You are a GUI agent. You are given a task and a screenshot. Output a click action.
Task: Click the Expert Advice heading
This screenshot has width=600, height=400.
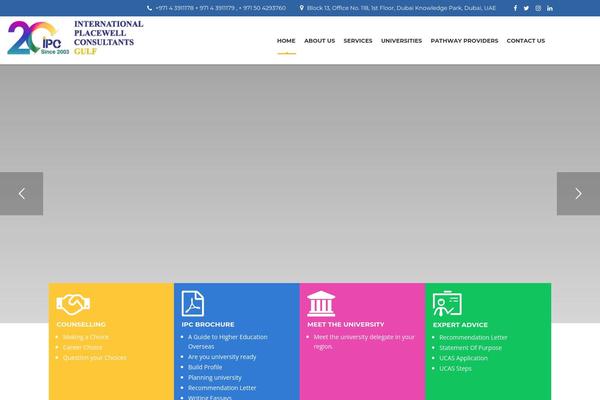pyautogui.click(x=460, y=325)
